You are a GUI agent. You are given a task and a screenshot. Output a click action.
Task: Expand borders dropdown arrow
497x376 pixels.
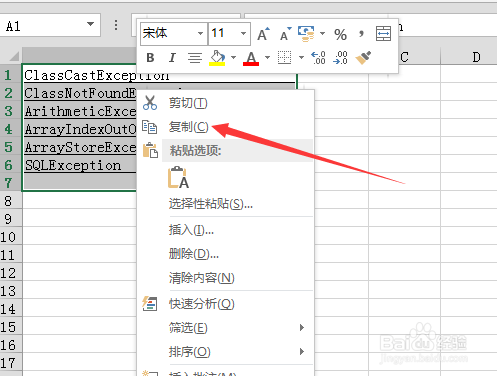301,58
